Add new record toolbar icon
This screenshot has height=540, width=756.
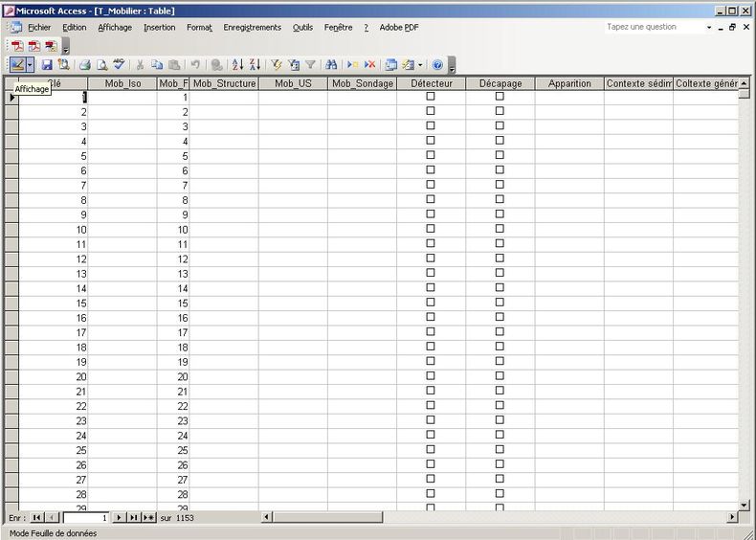tap(353, 65)
